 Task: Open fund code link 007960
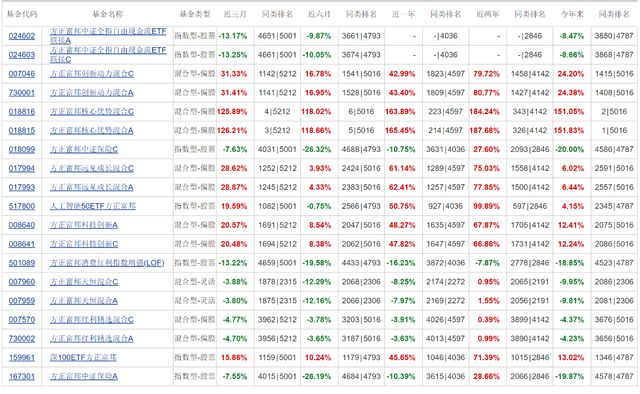coord(22,282)
